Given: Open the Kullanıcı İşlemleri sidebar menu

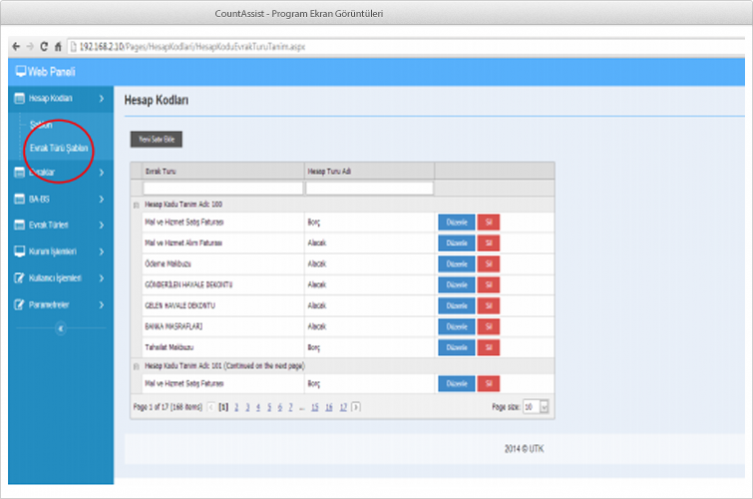Looking at the screenshot, I should pos(58,278).
